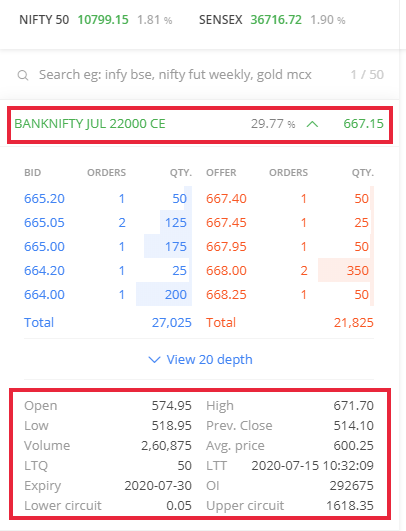Click the bid orders count 2
This screenshot has width=406, height=531.
122,223
